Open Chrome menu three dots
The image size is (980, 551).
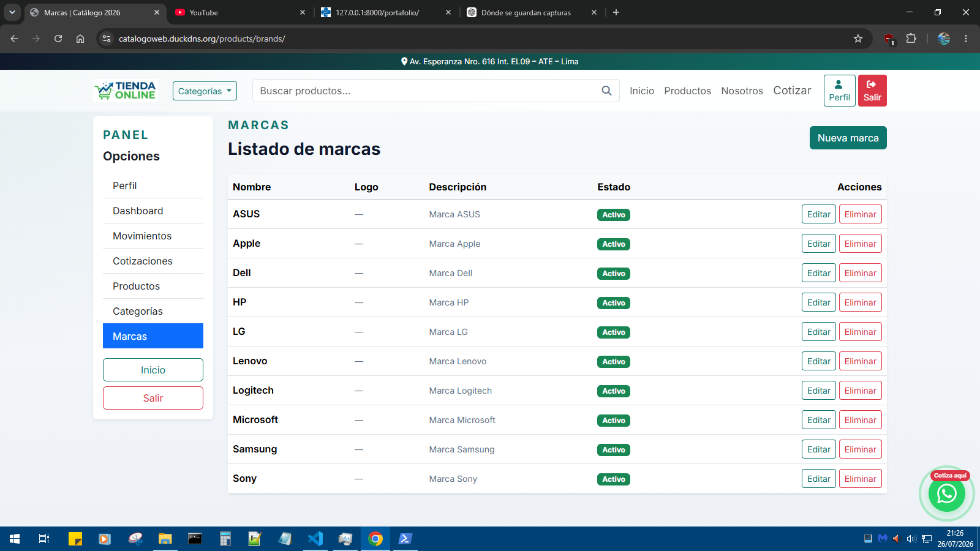(x=966, y=39)
